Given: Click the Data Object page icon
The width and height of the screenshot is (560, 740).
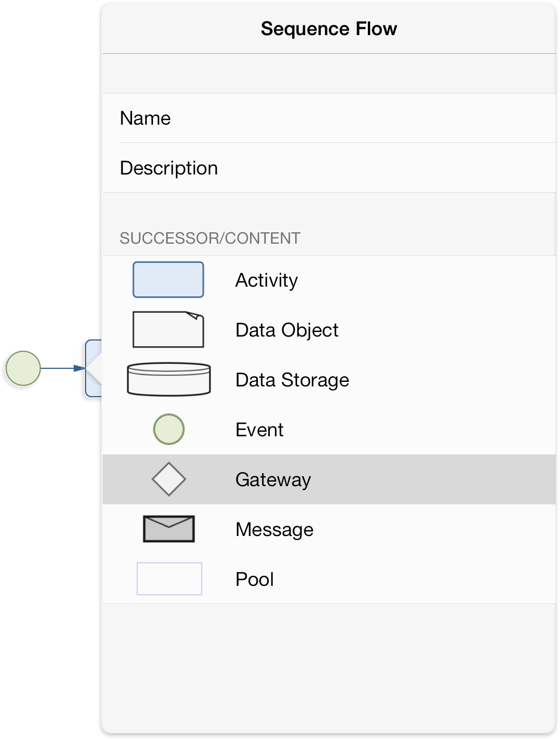Looking at the screenshot, I should click(168, 329).
